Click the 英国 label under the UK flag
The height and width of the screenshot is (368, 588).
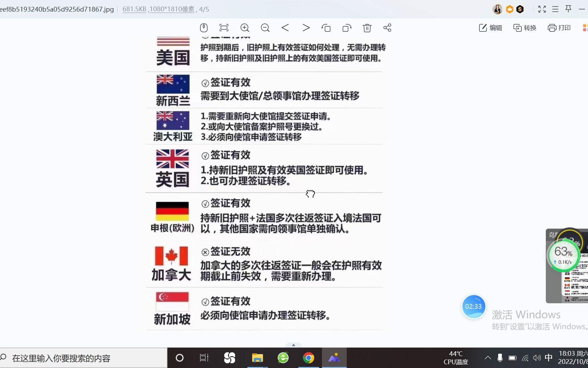pos(173,180)
